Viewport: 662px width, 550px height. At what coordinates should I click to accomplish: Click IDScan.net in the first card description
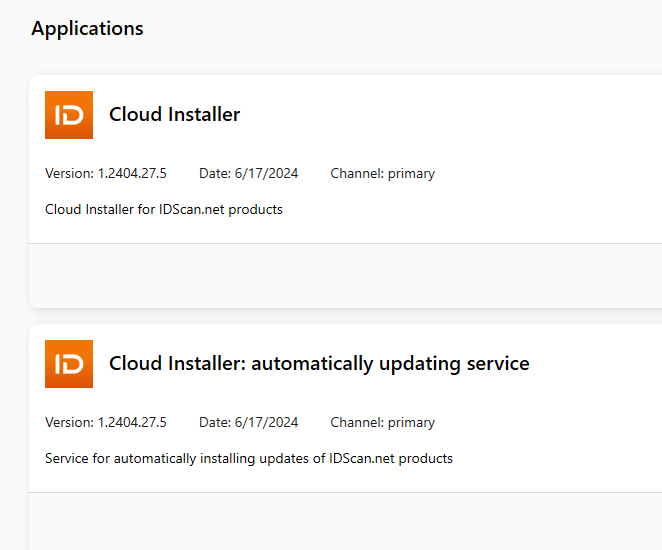192,209
